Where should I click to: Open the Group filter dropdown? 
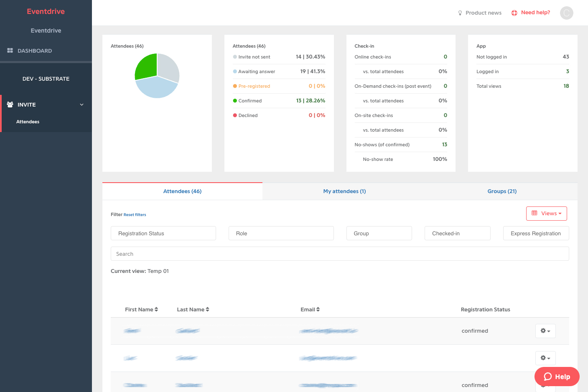pos(379,233)
